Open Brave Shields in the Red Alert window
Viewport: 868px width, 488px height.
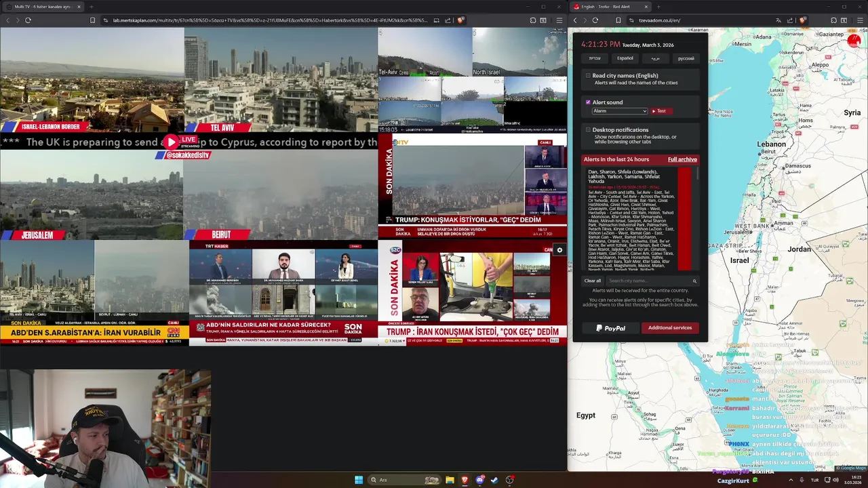802,20
